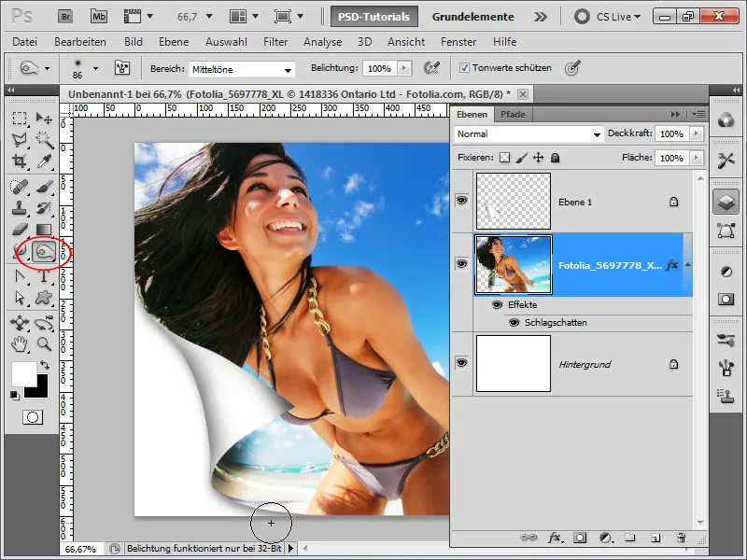
Task: Create a new layer
Action: coord(655,538)
